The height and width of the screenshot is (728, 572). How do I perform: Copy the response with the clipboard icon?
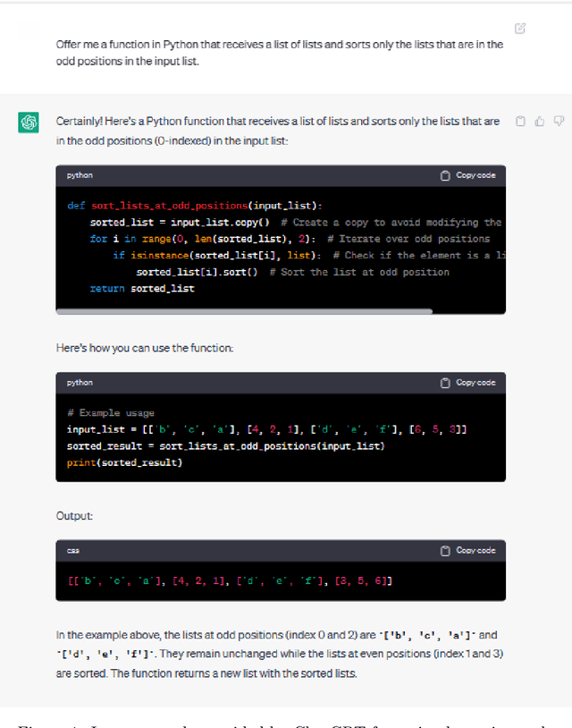521,122
